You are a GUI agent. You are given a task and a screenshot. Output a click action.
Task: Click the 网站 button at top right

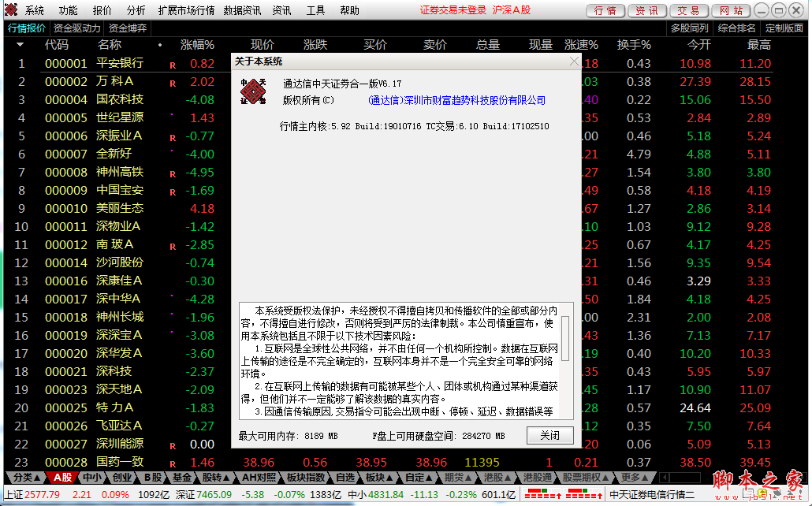(731, 10)
